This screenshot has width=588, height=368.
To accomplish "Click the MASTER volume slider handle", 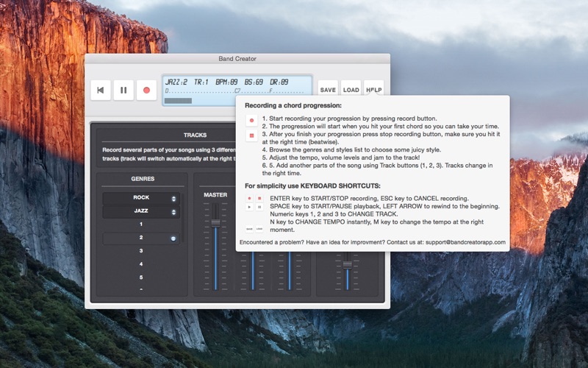I will coord(215,223).
